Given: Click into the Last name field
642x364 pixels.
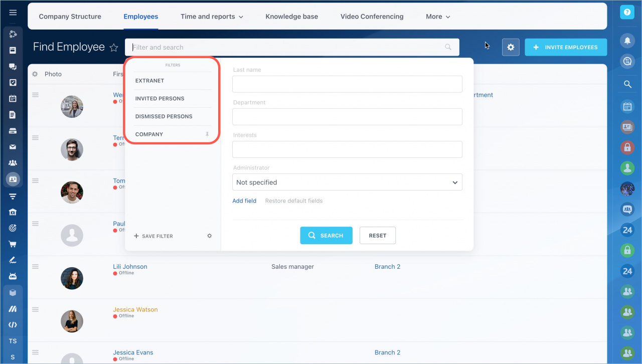Looking at the screenshot, I should coord(347,84).
